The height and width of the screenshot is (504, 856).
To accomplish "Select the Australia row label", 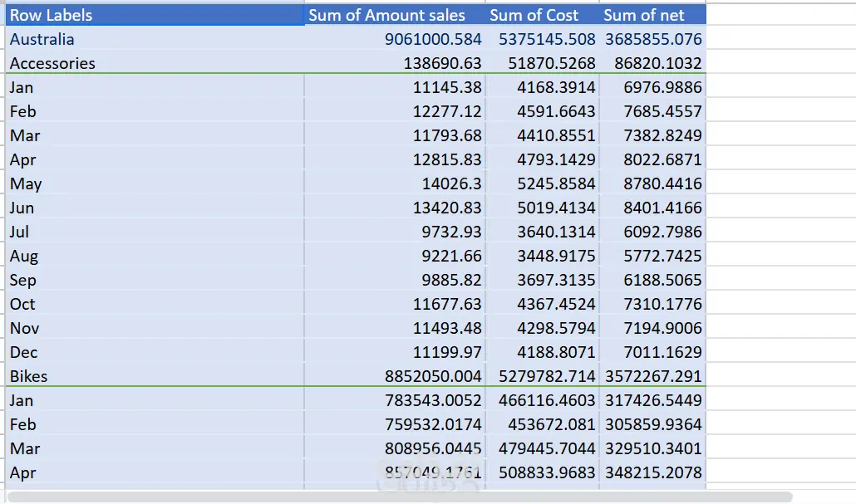I will coord(42,39).
